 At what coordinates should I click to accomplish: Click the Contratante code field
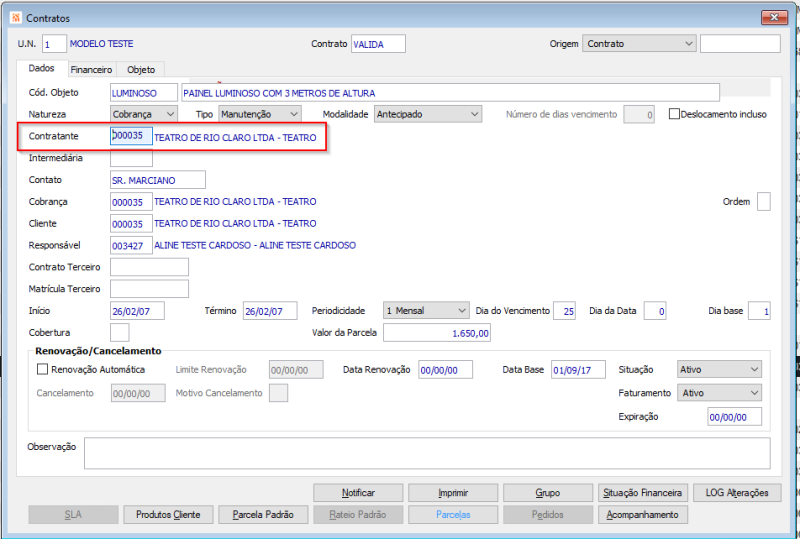[x=131, y=136]
